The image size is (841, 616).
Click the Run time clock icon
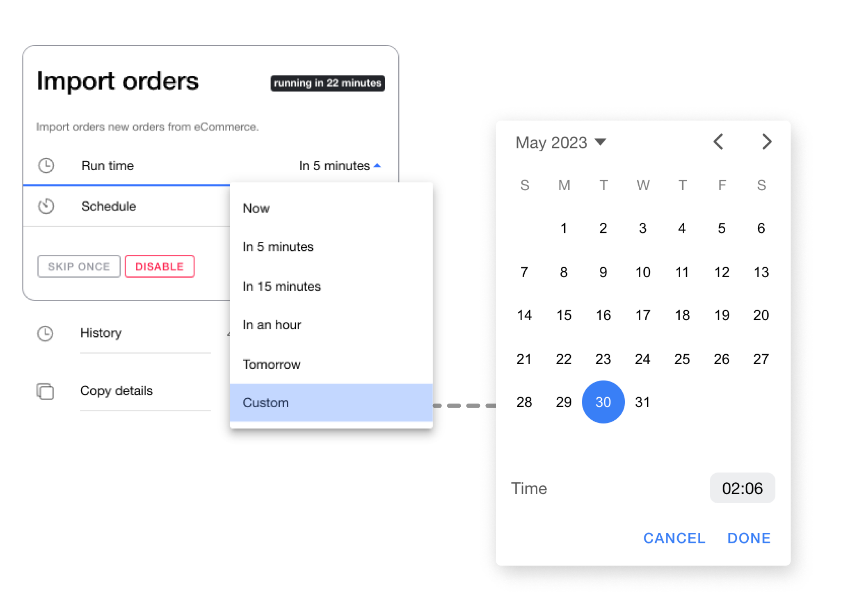tap(45, 165)
